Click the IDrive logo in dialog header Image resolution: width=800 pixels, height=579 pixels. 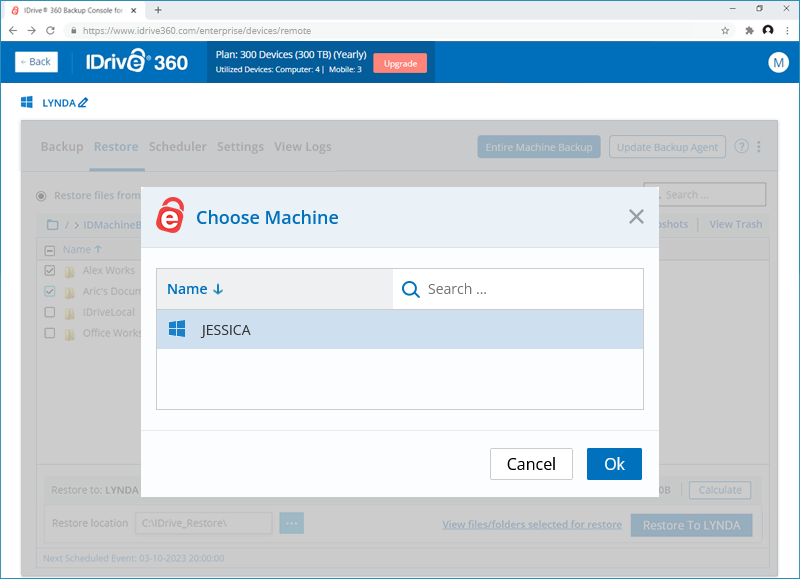tap(170, 216)
